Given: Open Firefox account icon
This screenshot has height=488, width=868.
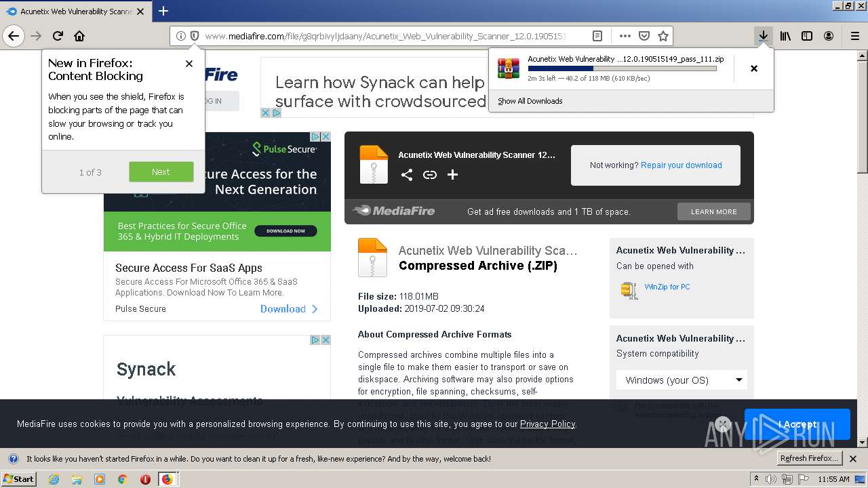Looking at the screenshot, I should (829, 36).
